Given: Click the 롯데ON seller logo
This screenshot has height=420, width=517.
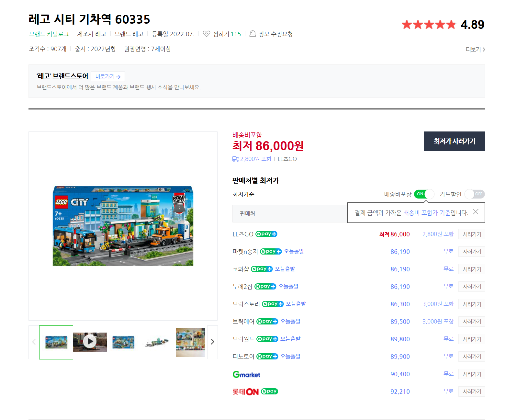Looking at the screenshot, I should point(246,392).
